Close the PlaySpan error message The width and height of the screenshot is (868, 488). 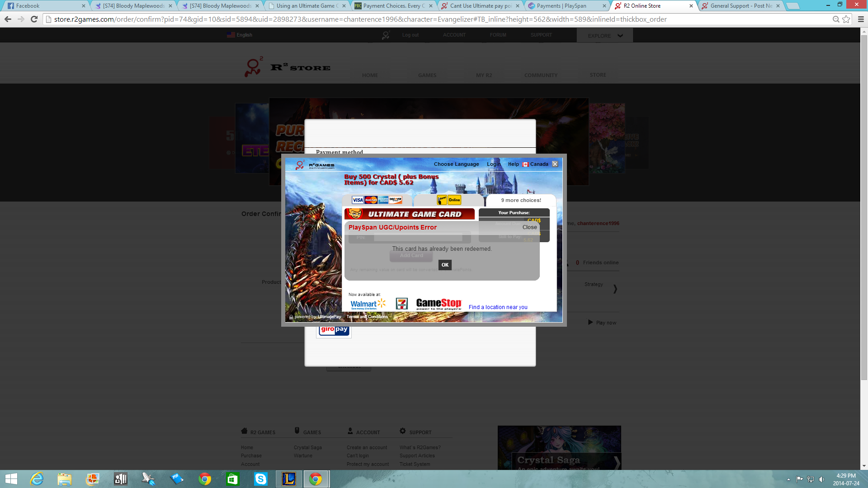[529, 227]
